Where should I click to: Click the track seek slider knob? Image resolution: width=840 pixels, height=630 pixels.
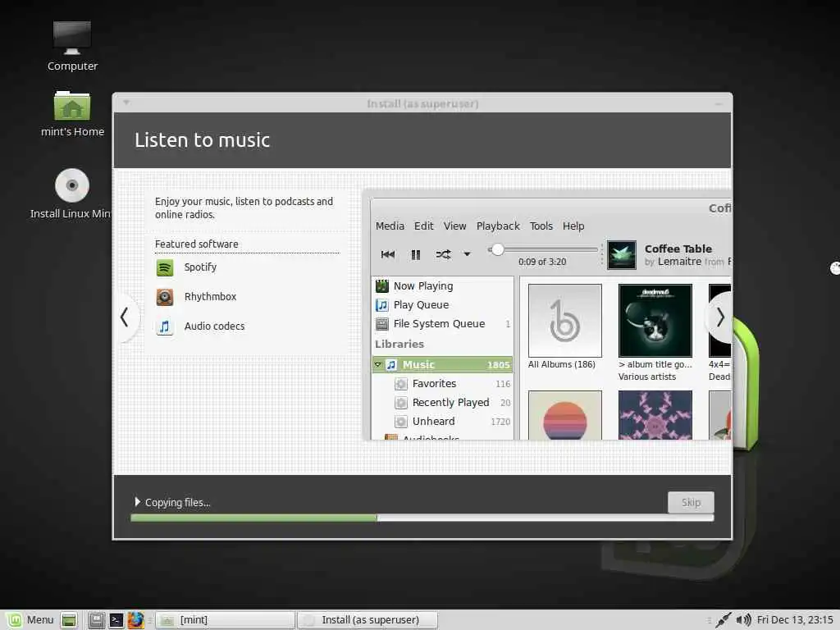(x=497, y=249)
